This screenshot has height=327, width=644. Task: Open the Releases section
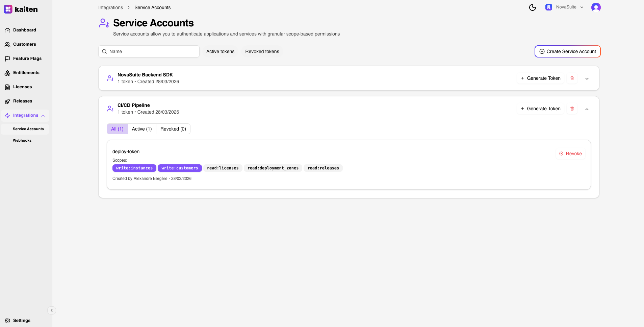tap(22, 101)
